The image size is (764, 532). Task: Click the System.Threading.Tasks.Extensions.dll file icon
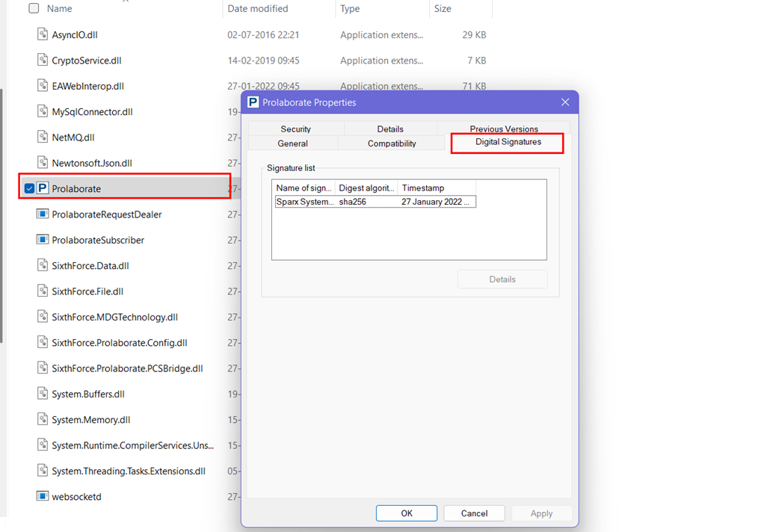pos(43,471)
